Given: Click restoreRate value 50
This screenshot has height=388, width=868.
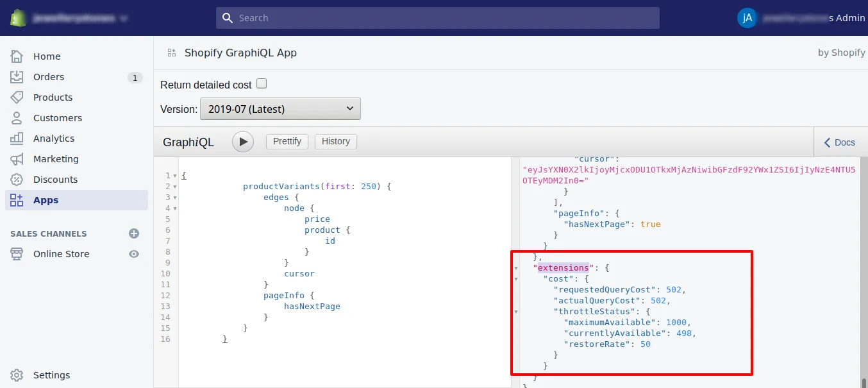Looking at the screenshot, I should [x=646, y=344].
